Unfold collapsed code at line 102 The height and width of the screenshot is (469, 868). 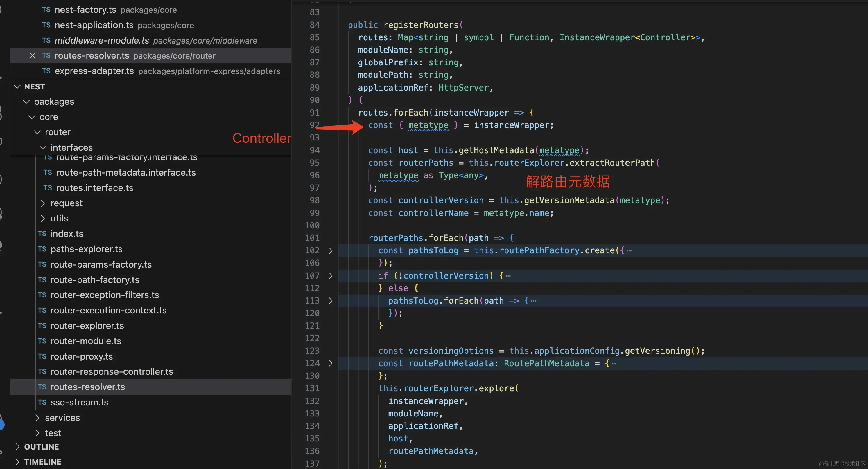(330, 250)
